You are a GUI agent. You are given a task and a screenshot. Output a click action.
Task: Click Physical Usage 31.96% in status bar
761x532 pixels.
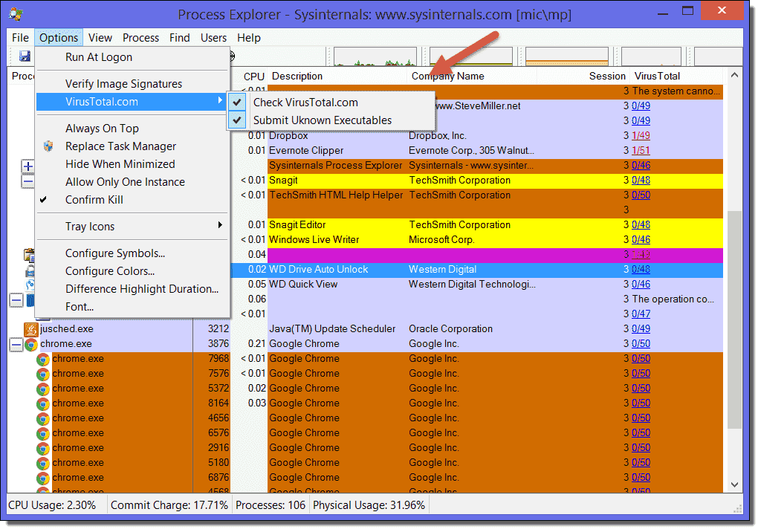(x=369, y=505)
